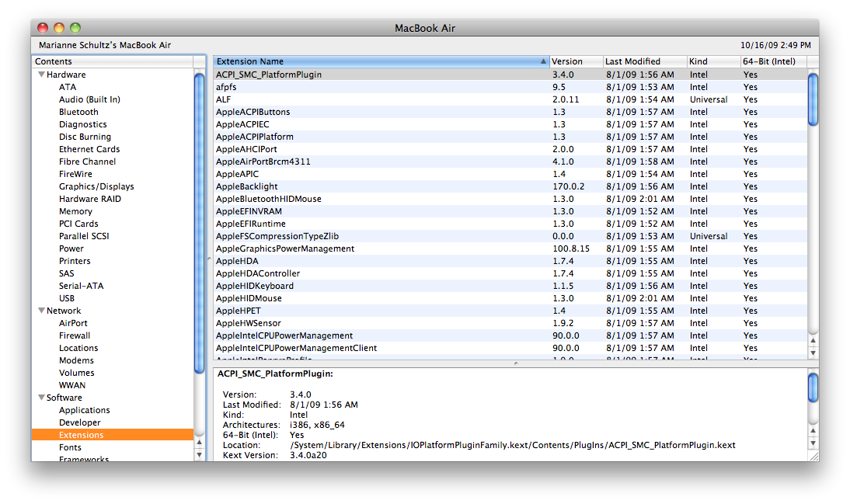Select AppleHIDKeyboard row
The image size is (850, 504).
coord(510,286)
